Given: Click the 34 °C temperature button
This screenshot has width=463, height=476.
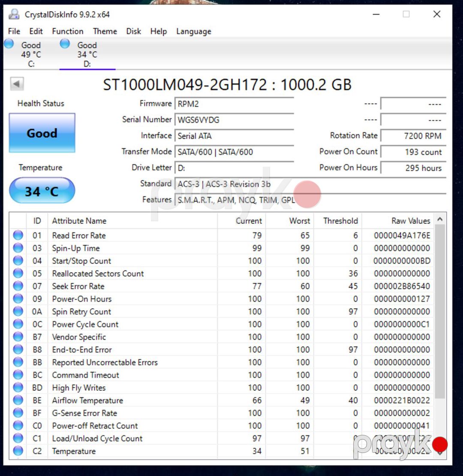Looking at the screenshot, I should pyautogui.click(x=42, y=191).
